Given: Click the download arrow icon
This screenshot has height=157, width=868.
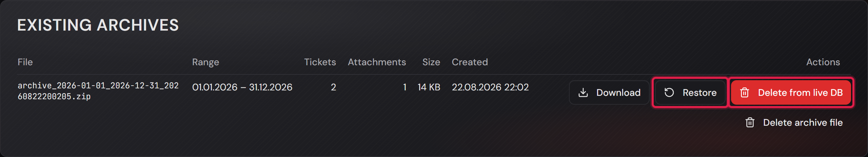Looking at the screenshot, I should (x=583, y=92).
